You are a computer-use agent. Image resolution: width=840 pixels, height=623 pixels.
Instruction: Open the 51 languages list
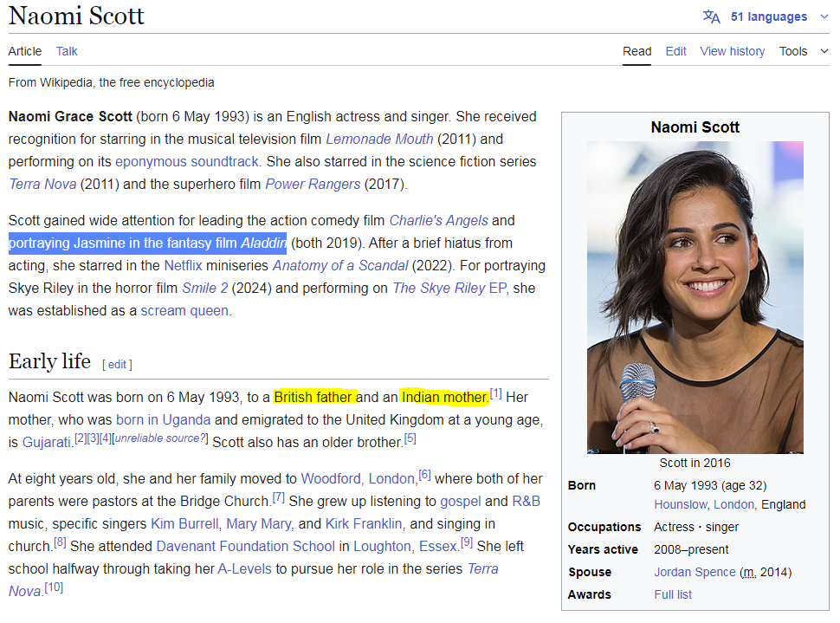coord(769,16)
